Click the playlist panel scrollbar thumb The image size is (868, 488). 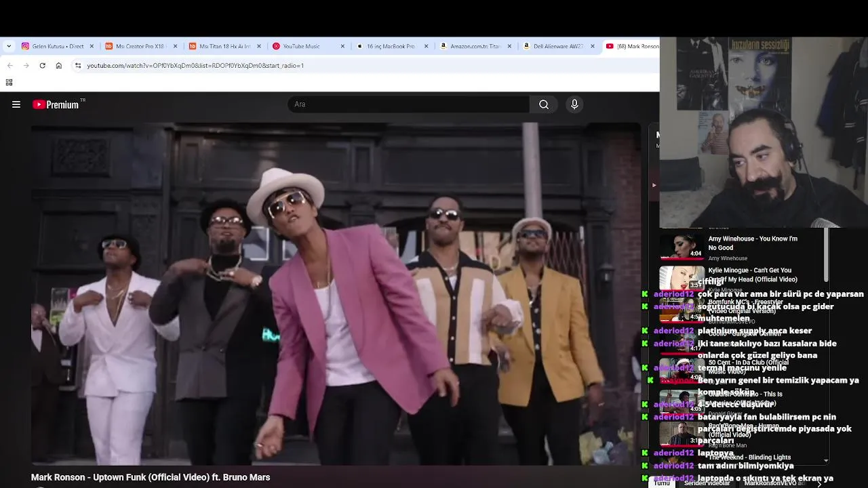826,255
